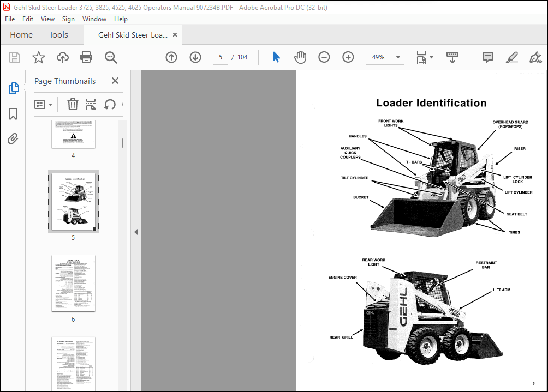Screen dimensions: 548x392
Task: Click the page number input field
Action: pos(220,57)
